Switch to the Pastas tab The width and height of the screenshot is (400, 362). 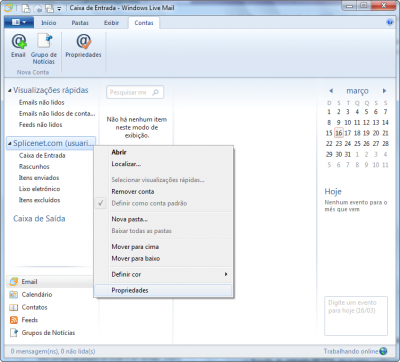click(80, 23)
